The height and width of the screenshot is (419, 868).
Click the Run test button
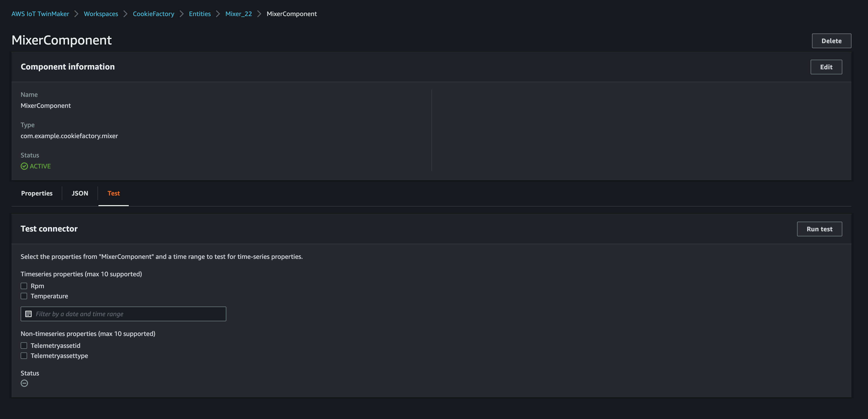click(x=820, y=229)
